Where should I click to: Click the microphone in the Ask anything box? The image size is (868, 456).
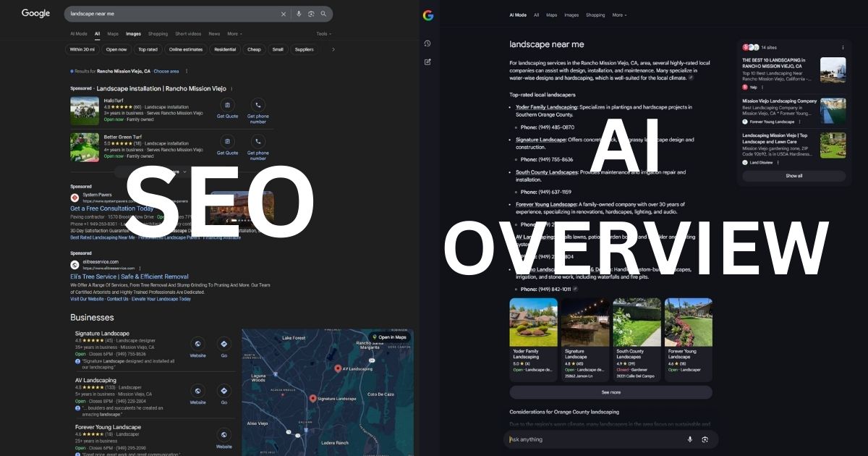pos(689,439)
